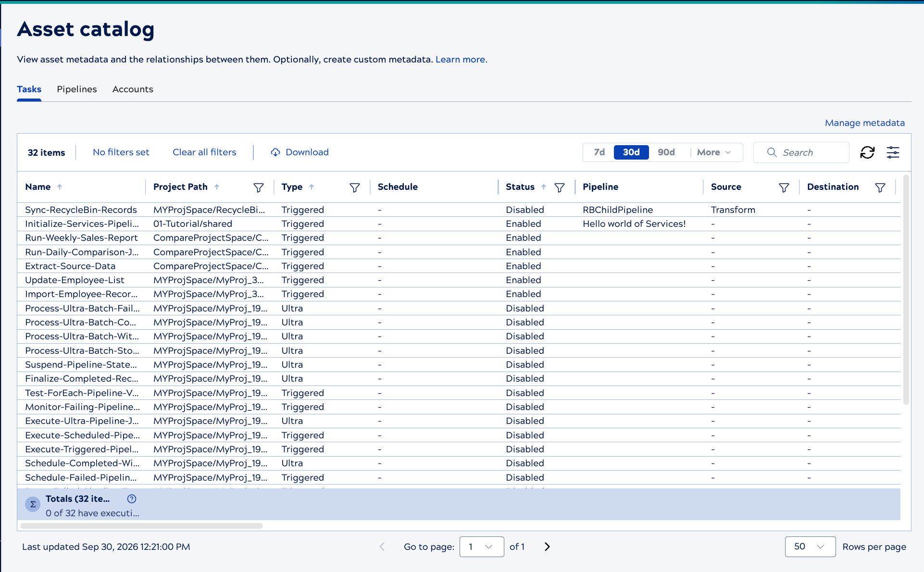
Task: Sort by Project Path using its arrow
Action: (x=217, y=187)
